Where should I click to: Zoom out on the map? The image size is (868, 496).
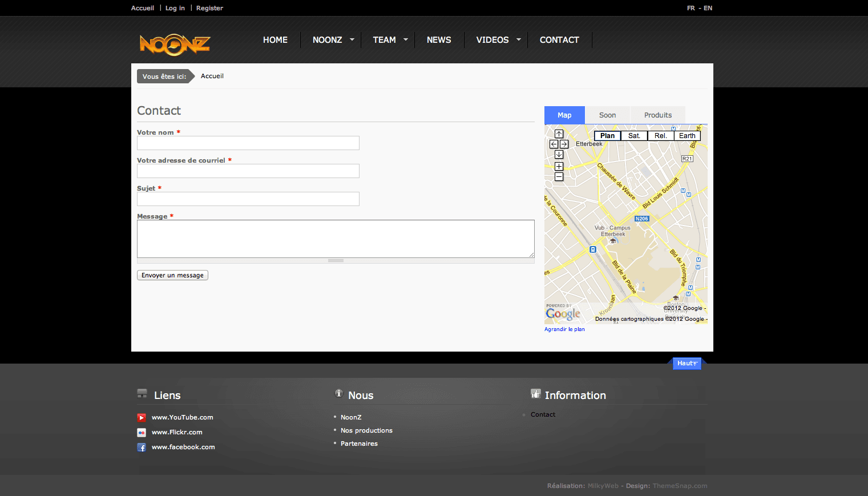tap(559, 177)
